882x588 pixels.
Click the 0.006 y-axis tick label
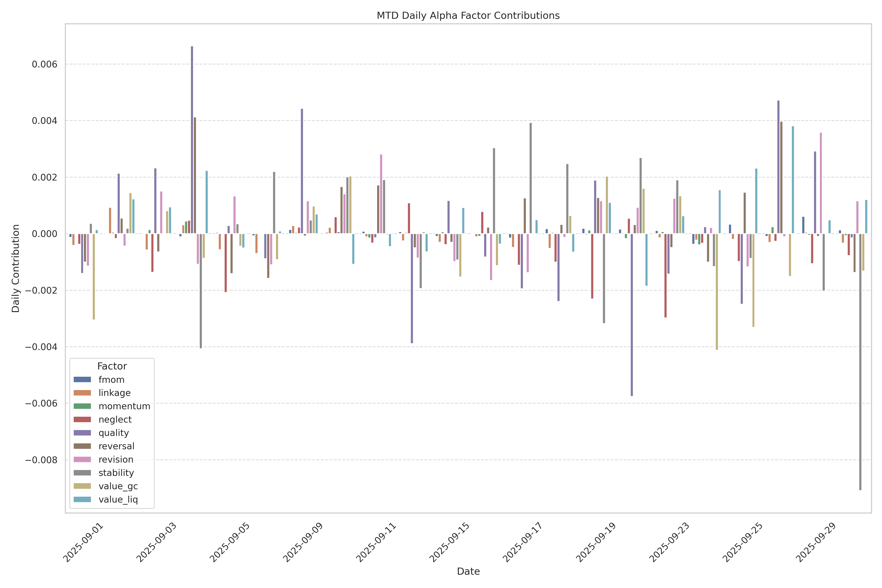point(45,64)
